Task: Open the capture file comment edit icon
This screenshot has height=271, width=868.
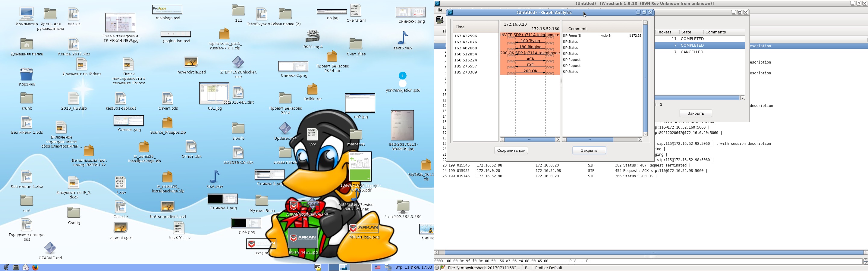Action: 443,268
